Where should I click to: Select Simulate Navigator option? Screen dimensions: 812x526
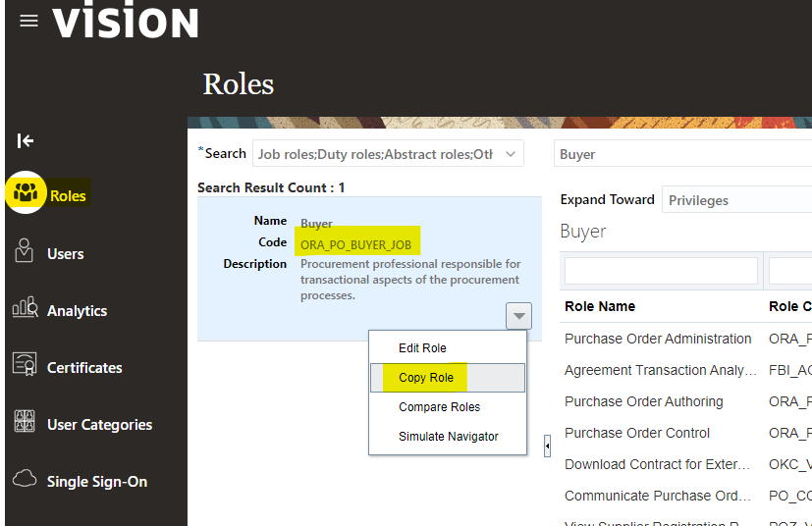point(448,437)
